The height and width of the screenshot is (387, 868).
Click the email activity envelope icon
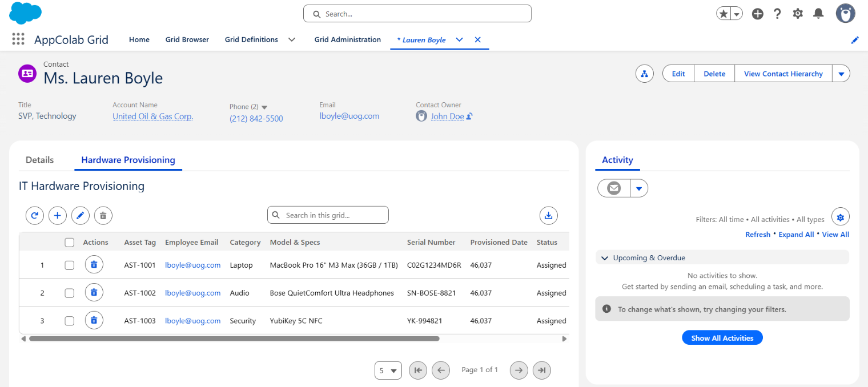coord(614,188)
